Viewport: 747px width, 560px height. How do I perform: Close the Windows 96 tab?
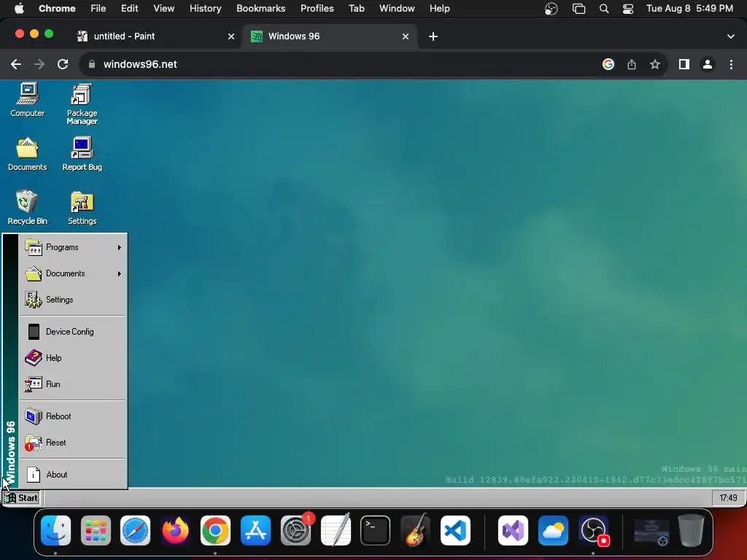coord(406,36)
